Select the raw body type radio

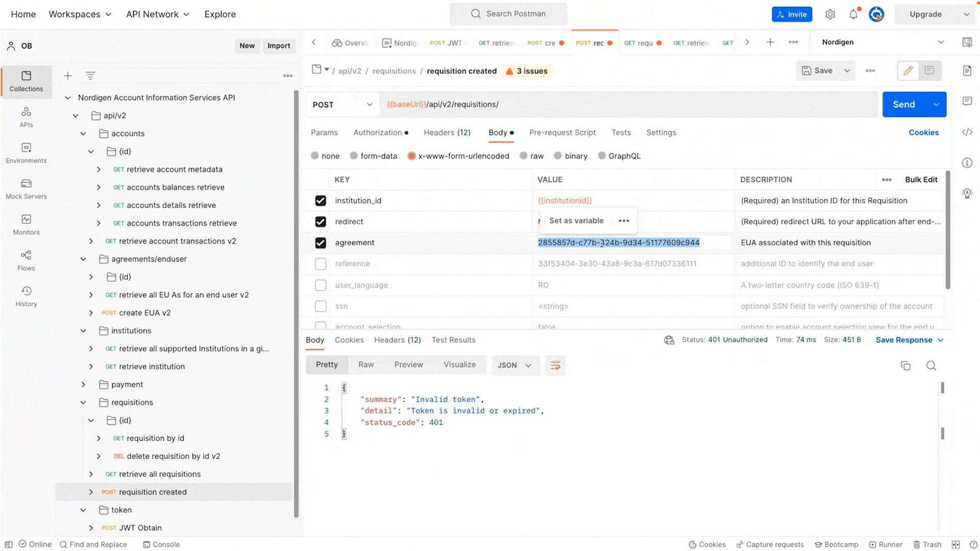[524, 156]
